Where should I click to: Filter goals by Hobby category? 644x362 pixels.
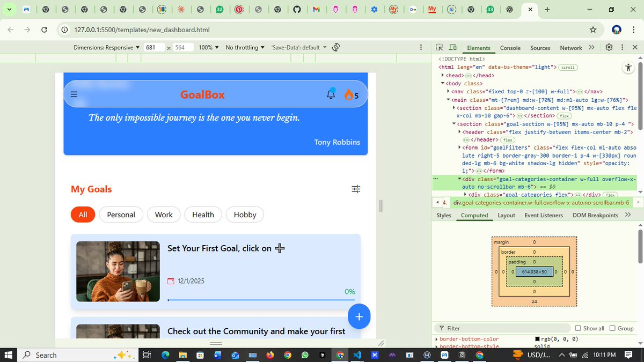[x=245, y=215]
